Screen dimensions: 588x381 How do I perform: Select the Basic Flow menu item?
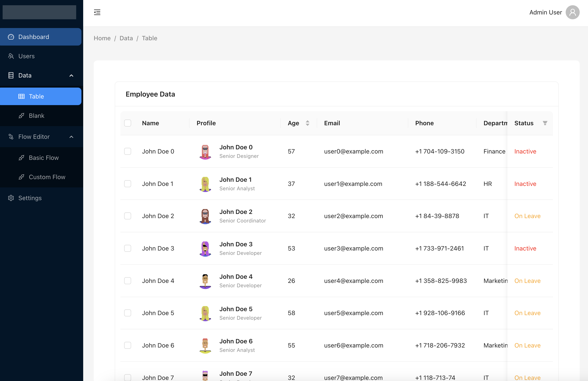coord(44,158)
